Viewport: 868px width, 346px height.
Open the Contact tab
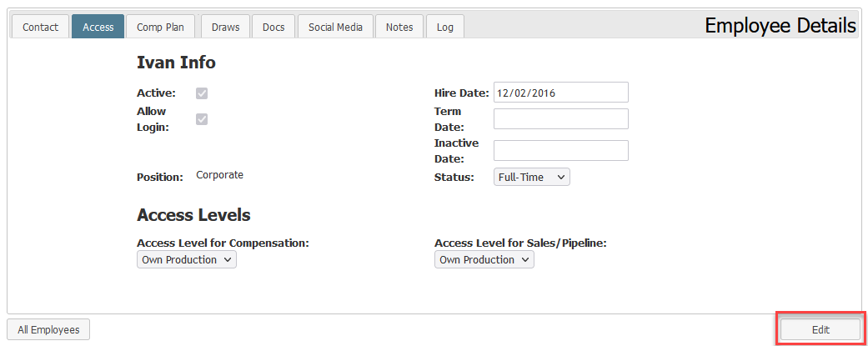click(40, 27)
